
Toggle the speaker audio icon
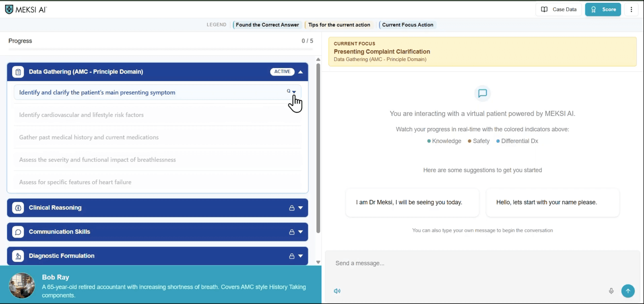tap(337, 291)
